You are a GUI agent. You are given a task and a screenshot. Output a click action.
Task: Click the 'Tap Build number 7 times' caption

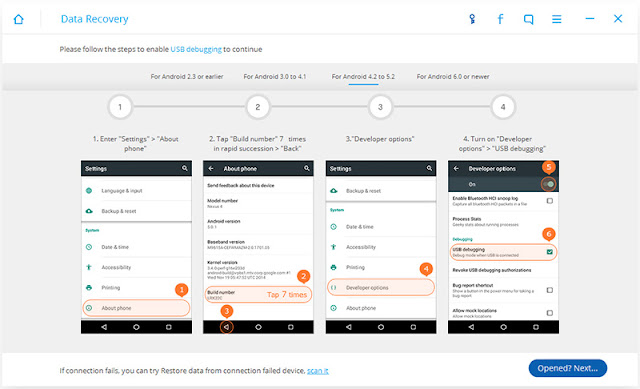(258, 144)
